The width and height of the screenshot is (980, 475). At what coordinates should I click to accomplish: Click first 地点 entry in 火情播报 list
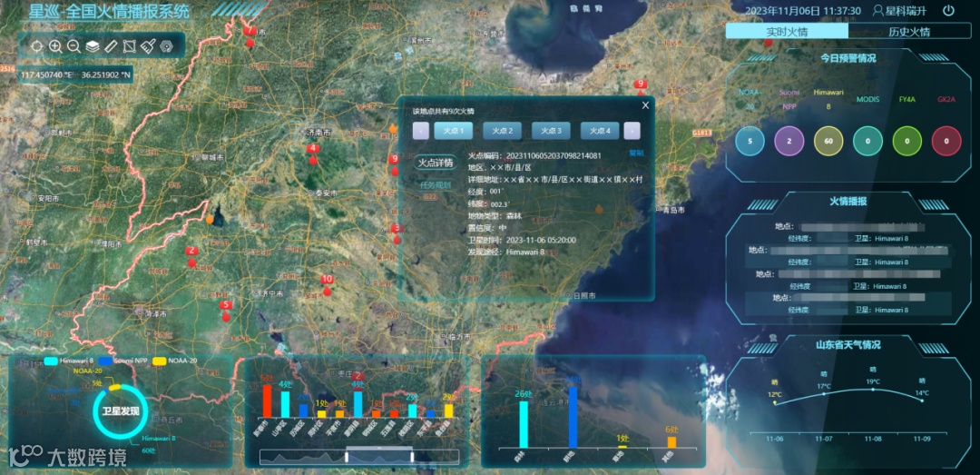click(848, 226)
